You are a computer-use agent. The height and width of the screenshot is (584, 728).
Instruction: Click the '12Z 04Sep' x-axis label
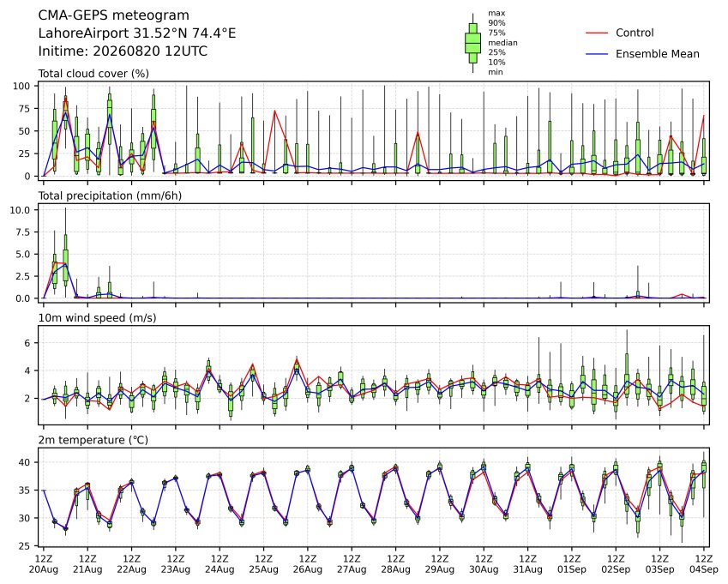[x=704, y=564]
